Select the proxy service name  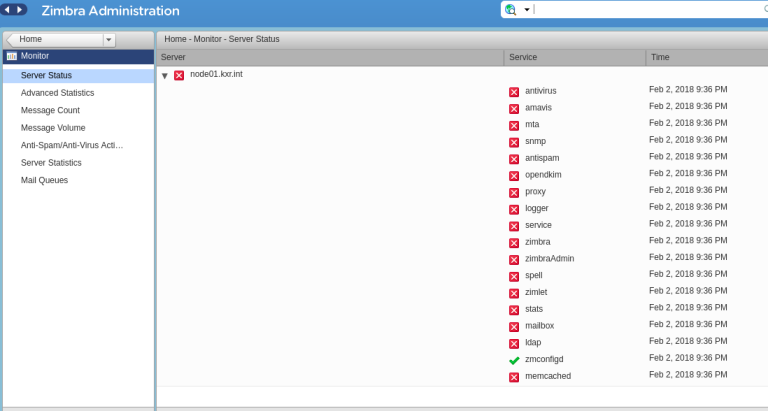click(535, 192)
